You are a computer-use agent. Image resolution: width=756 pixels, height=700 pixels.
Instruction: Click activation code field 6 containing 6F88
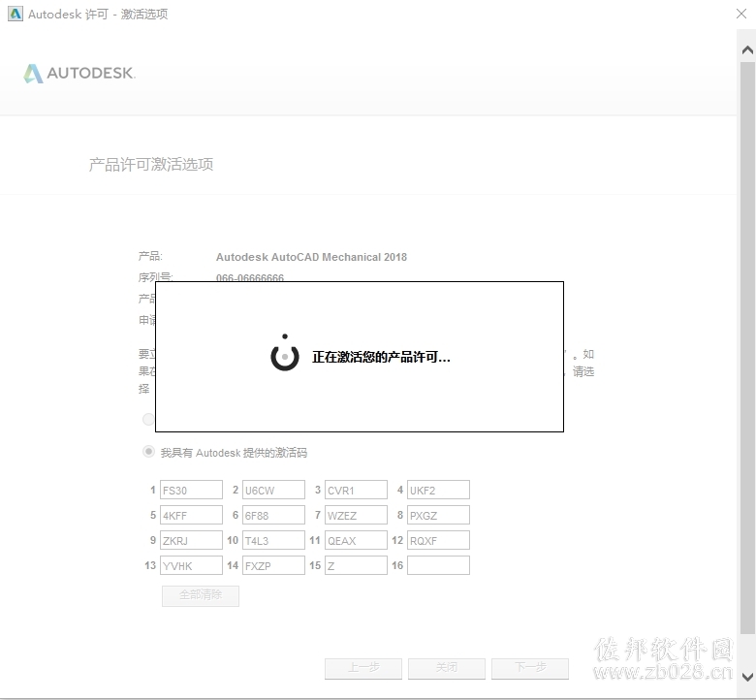(273, 515)
